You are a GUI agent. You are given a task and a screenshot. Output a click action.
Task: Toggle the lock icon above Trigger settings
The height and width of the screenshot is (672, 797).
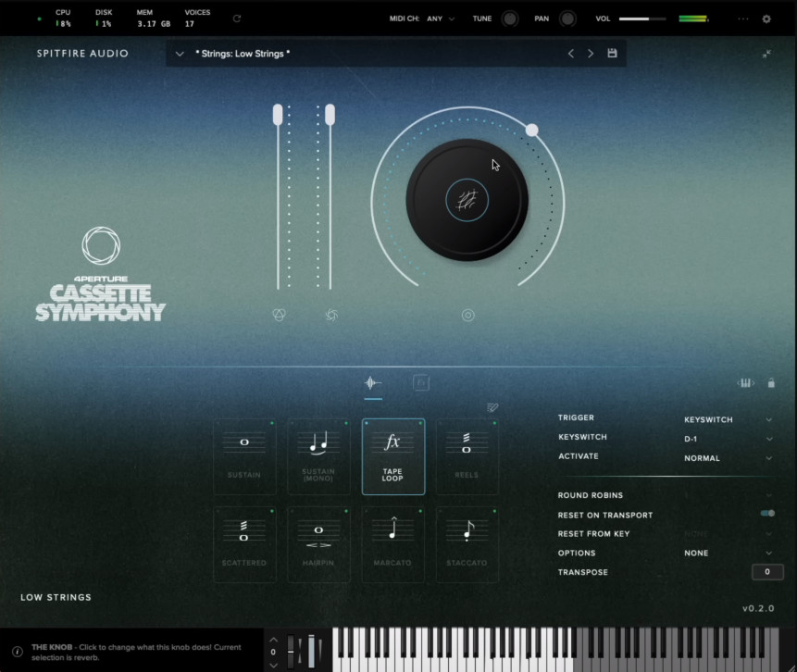[x=771, y=383]
